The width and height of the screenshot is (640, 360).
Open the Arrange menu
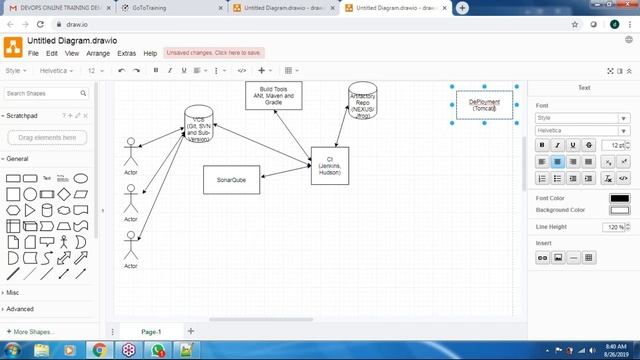(x=98, y=53)
